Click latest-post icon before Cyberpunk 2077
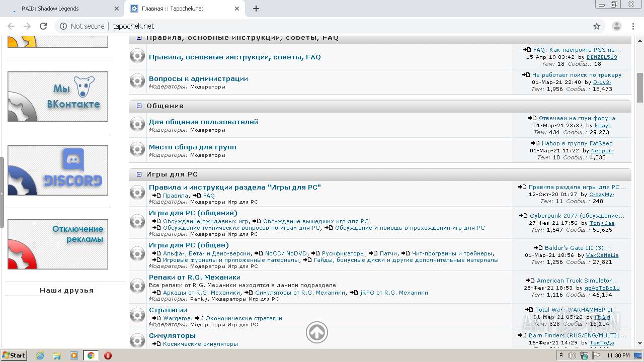This screenshot has width=644, height=362. (x=523, y=216)
